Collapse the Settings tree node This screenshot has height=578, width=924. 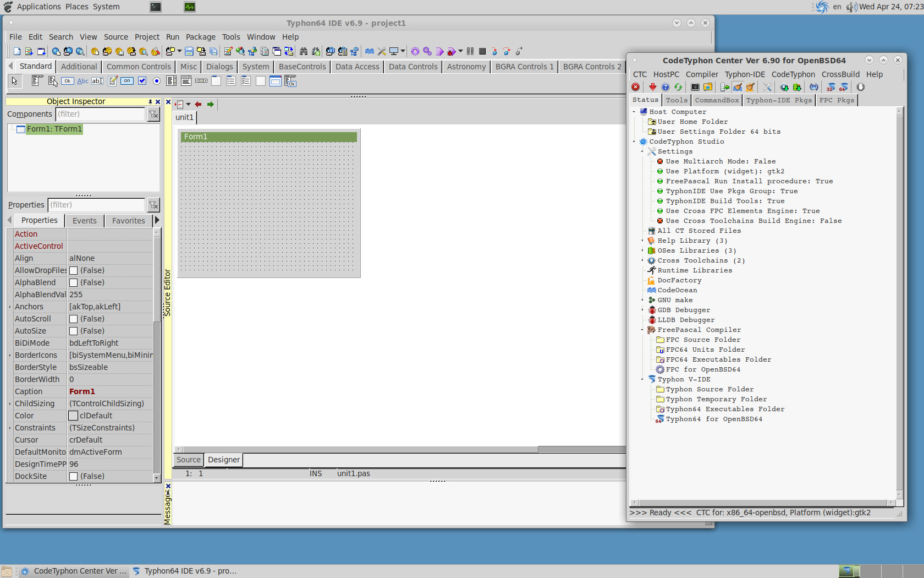(x=642, y=151)
